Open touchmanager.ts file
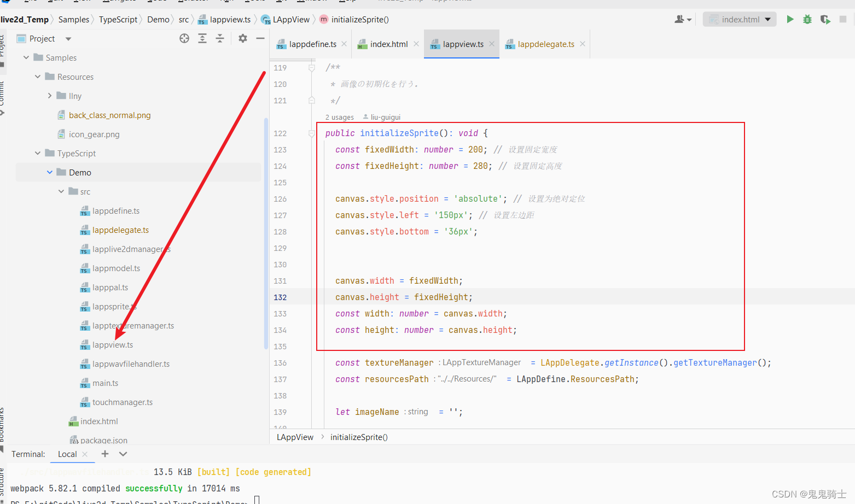Image resolution: width=855 pixels, height=504 pixels. point(123,402)
